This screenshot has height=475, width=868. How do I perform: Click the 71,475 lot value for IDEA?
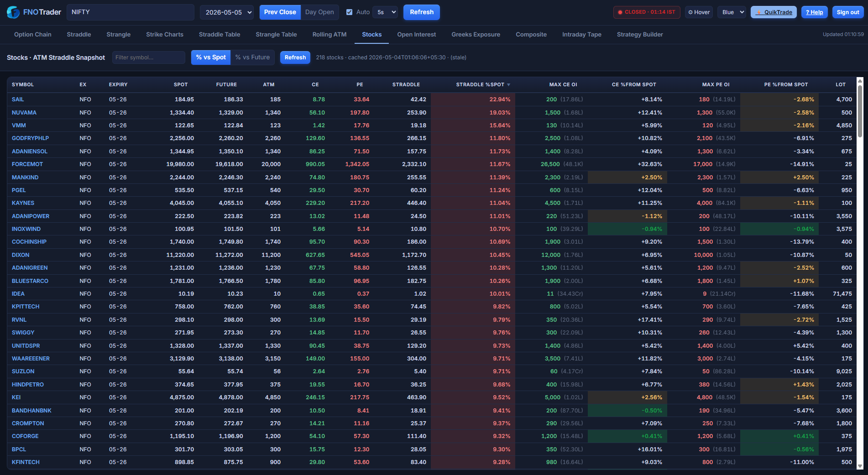tap(842, 294)
